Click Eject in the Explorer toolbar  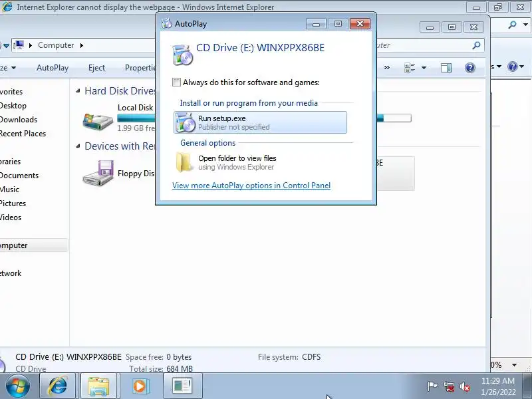click(96, 68)
